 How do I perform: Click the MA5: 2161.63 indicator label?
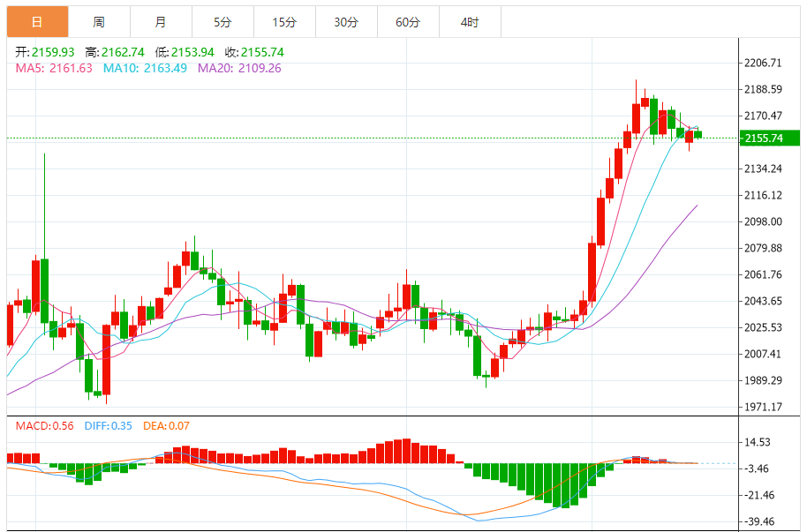(54, 68)
